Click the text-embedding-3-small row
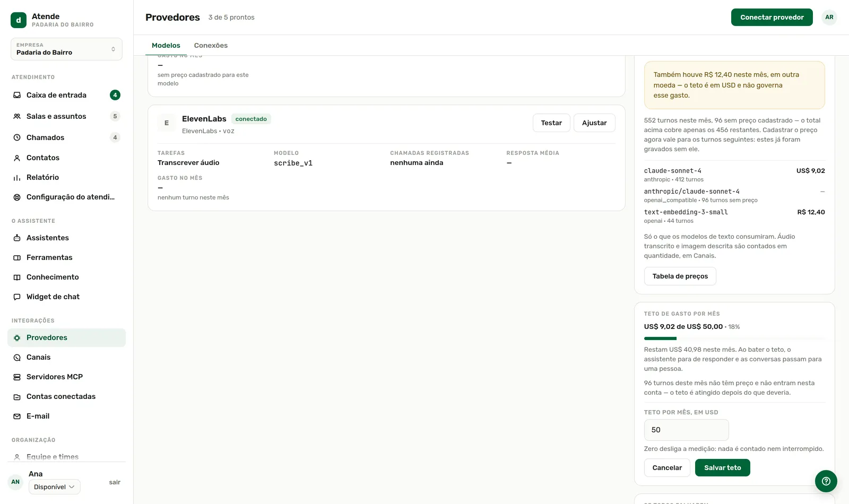 (x=734, y=216)
